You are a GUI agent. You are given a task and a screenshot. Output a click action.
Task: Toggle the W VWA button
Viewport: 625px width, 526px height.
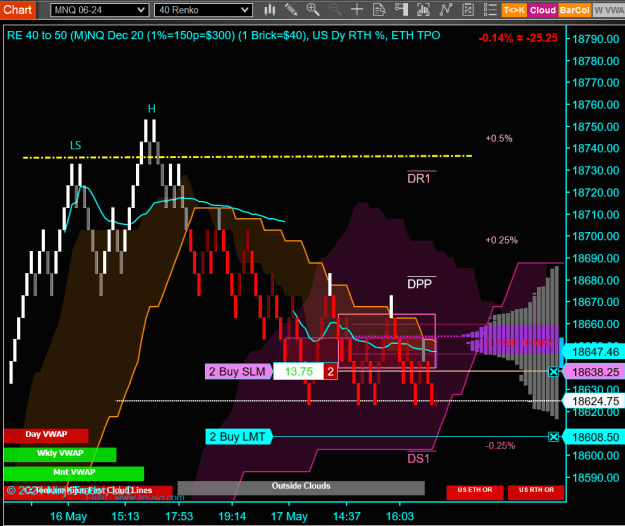coord(609,10)
